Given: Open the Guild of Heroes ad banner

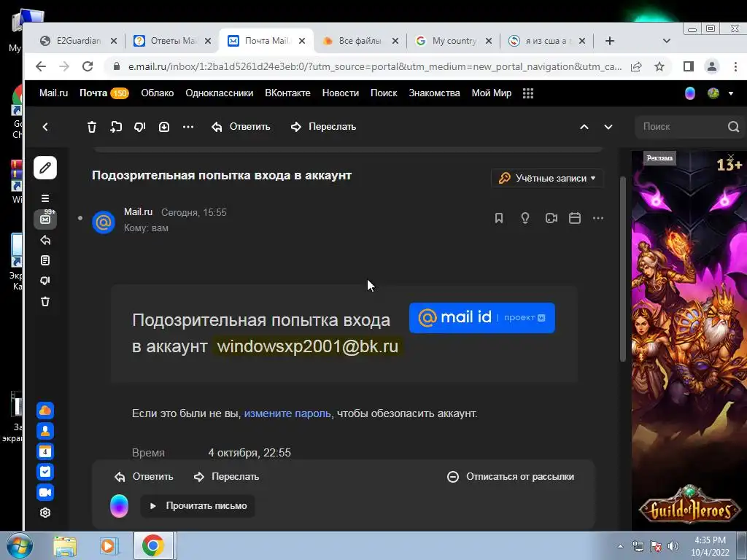Looking at the screenshot, I should tap(689, 341).
